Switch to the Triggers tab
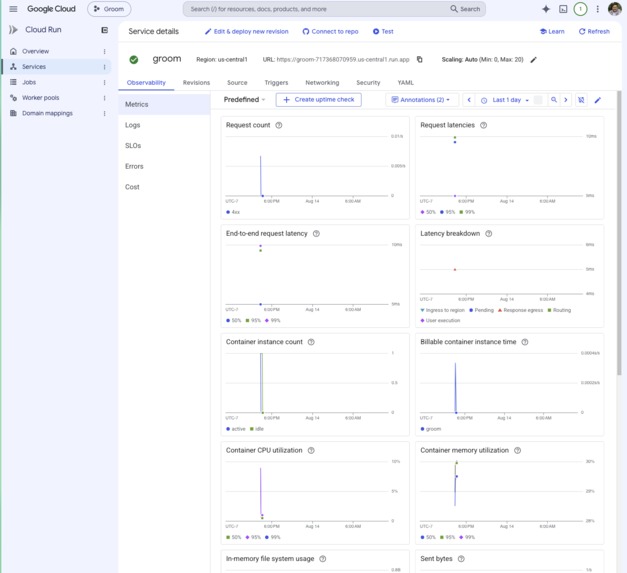Viewport: 627px width, 573px height. pos(276,82)
